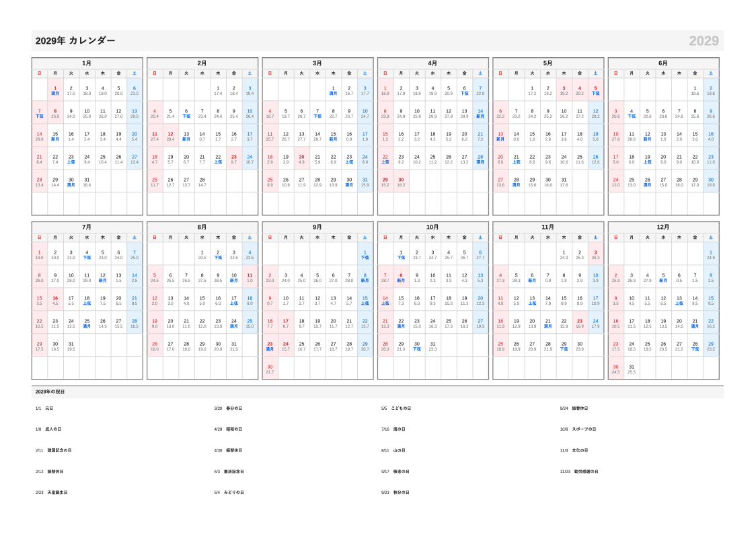756x535 pixels.
Task: Select the 4月 month header
Action: [x=433, y=63]
